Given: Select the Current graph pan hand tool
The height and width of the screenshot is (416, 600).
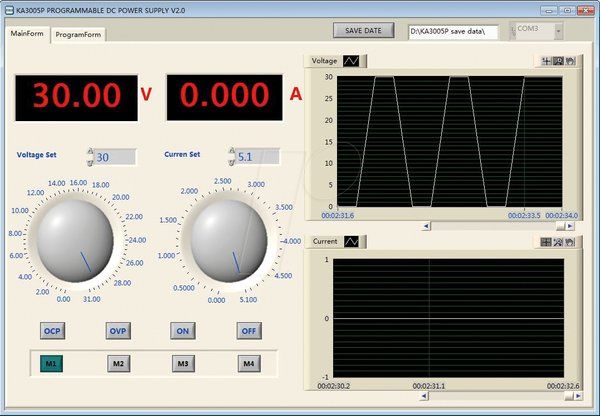Looking at the screenshot, I should click(570, 242).
